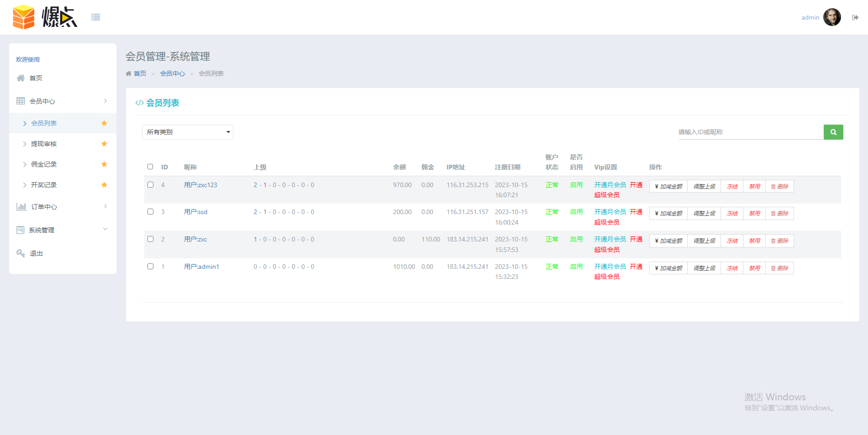
Task: Click the key icon beside 退出
Action: coord(21,253)
